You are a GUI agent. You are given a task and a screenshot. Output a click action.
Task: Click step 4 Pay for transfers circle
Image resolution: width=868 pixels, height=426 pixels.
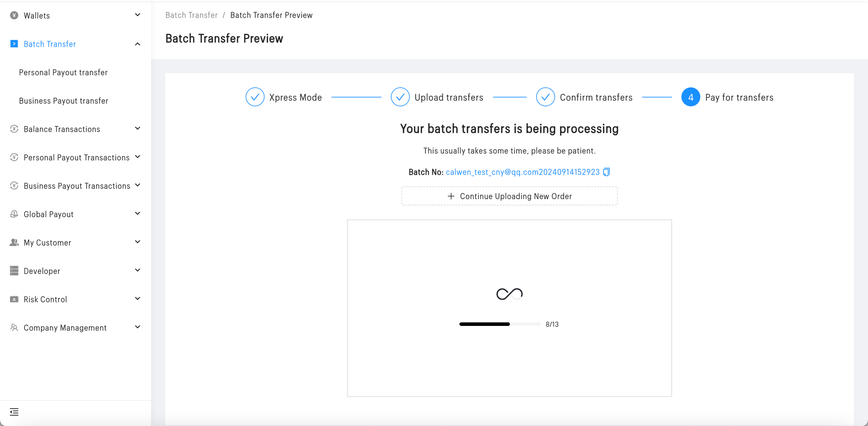(x=690, y=97)
